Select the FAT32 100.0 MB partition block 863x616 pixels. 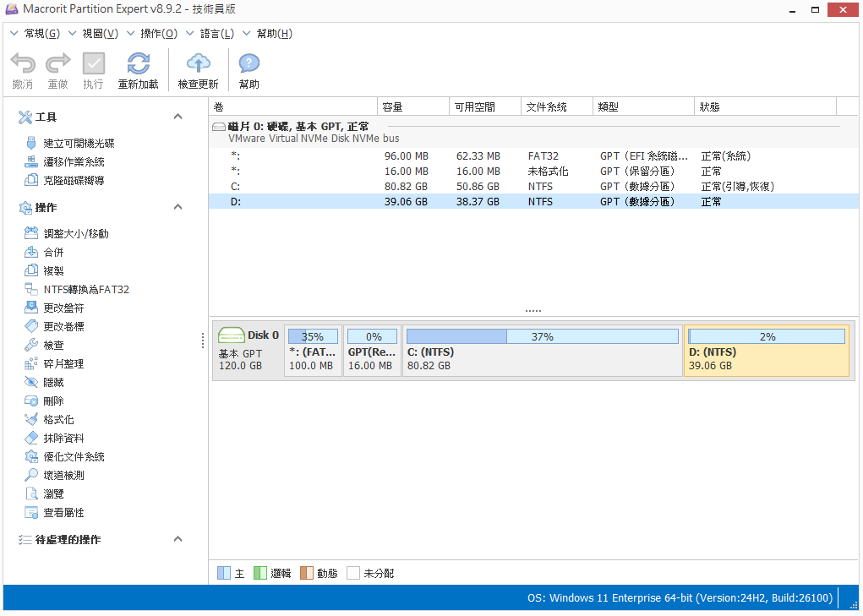pos(313,351)
